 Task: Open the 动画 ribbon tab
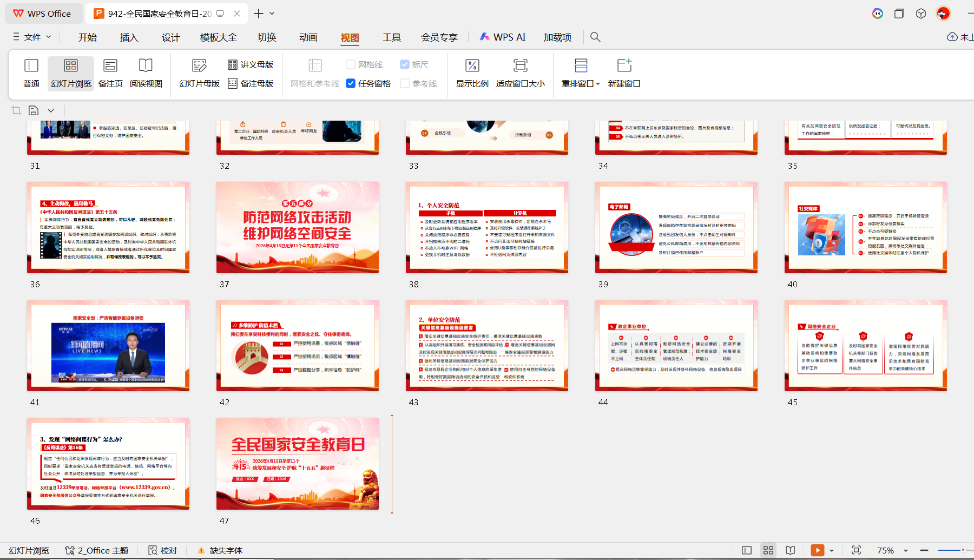click(x=308, y=37)
